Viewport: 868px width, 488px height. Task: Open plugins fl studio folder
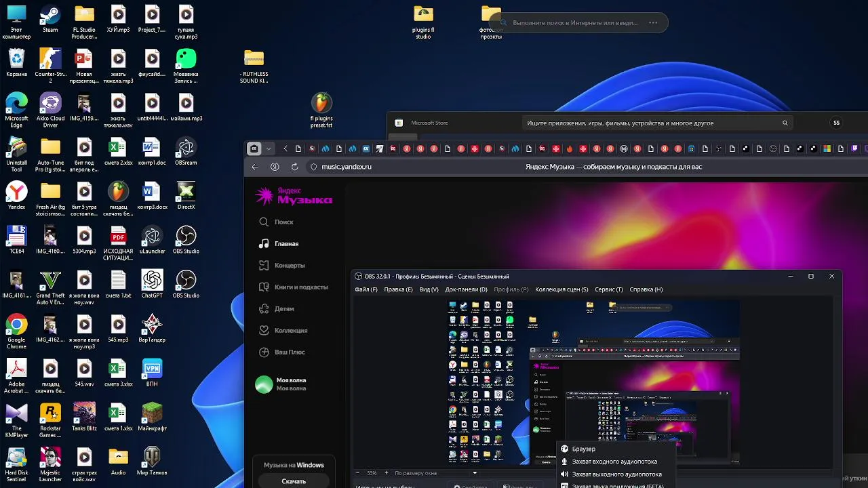click(x=423, y=22)
